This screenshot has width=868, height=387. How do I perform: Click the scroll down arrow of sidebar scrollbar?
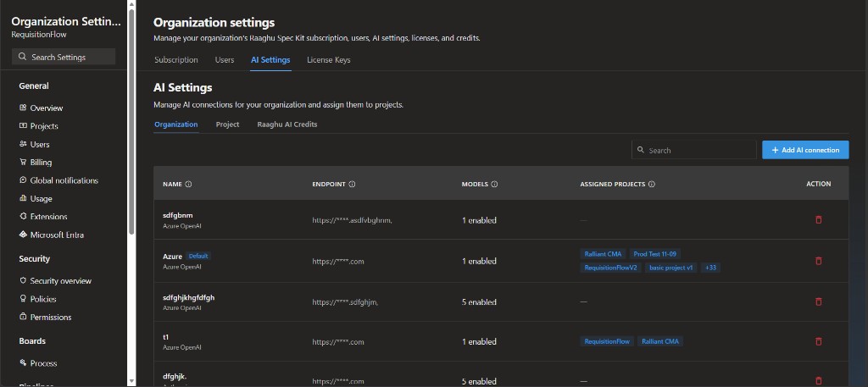pyautogui.click(x=131, y=381)
